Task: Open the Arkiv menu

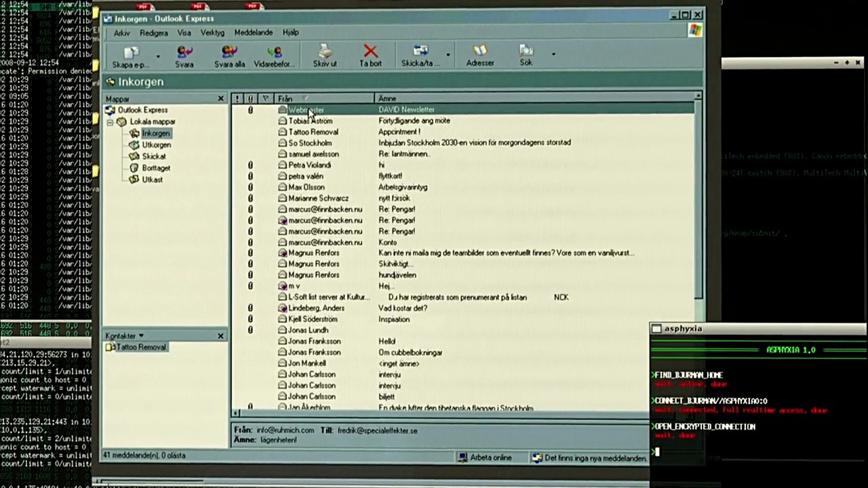Action: [x=122, y=33]
